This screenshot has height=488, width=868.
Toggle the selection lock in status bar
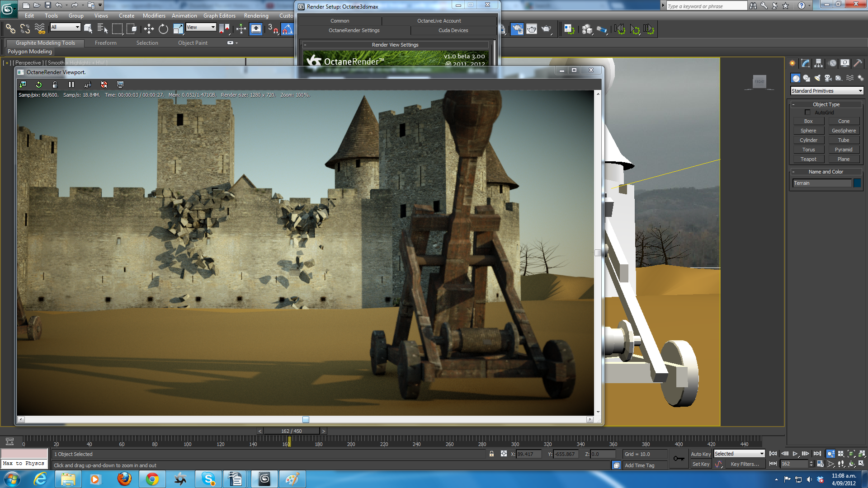(491, 454)
